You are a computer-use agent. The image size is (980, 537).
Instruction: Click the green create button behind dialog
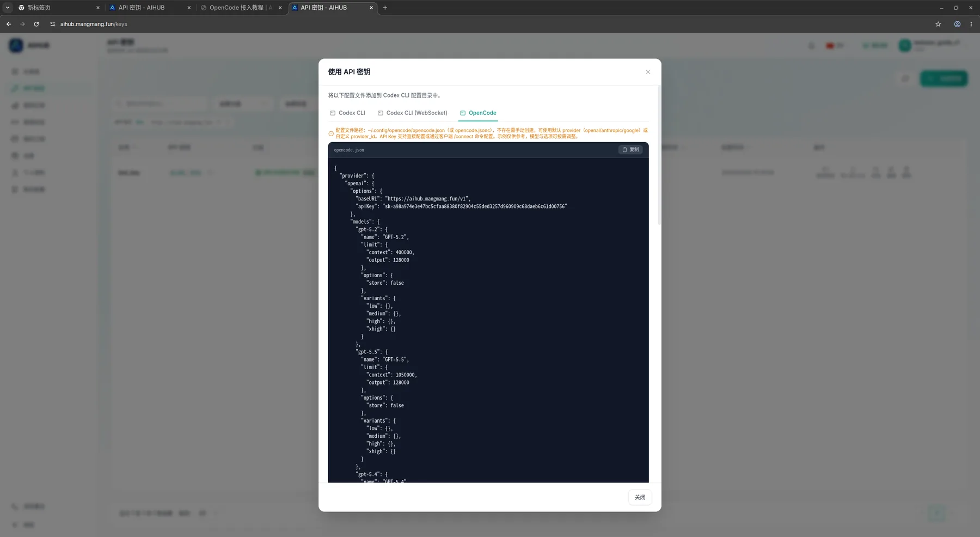[944, 78]
